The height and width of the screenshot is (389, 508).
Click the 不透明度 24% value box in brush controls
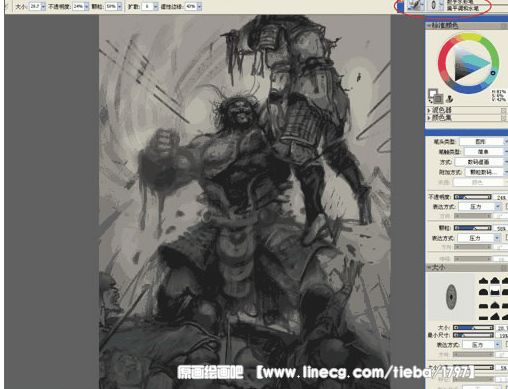pyautogui.click(x=501, y=197)
